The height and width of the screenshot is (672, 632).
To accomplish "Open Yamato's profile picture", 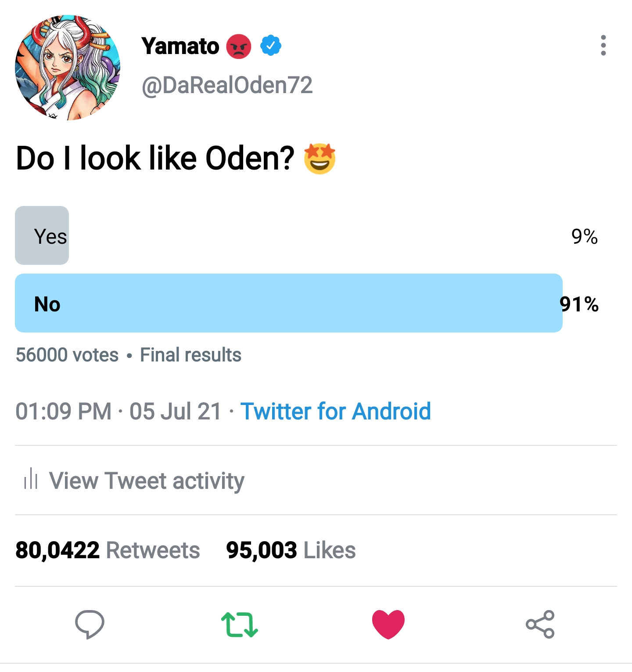I will point(68,68).
